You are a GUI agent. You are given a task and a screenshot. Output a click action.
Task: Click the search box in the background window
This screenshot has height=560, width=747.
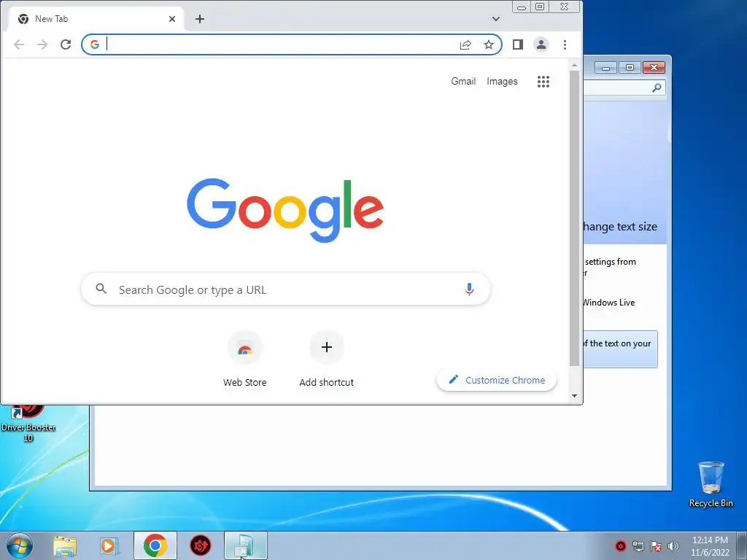tap(624, 87)
